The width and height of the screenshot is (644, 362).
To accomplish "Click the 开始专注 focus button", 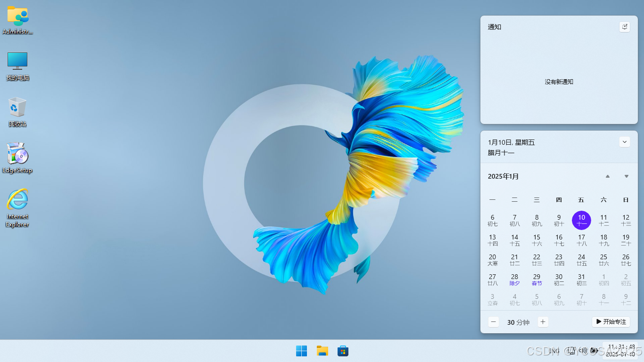I will click(x=611, y=322).
